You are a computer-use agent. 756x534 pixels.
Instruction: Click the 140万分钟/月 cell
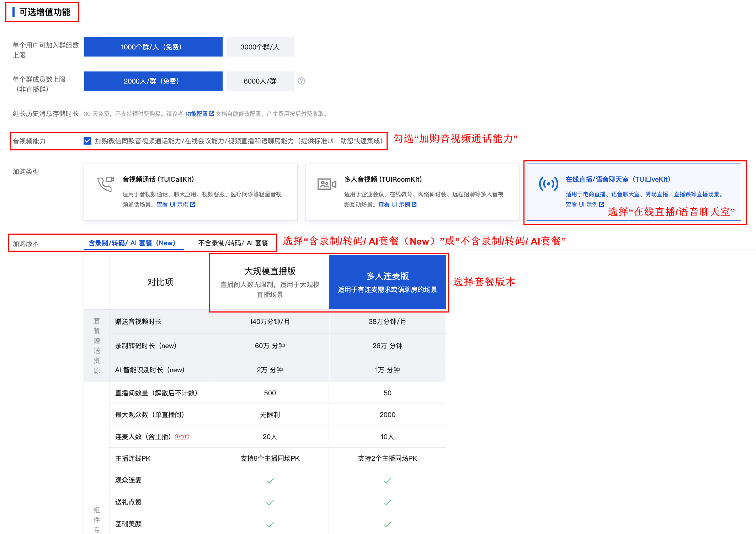click(x=270, y=322)
